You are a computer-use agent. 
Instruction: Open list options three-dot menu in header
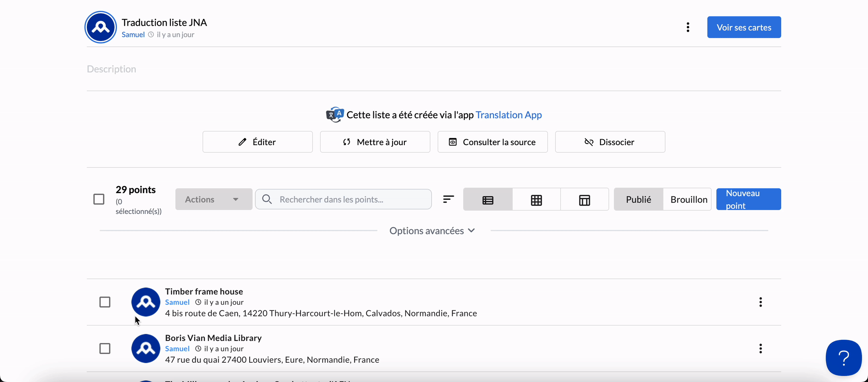pyautogui.click(x=688, y=27)
